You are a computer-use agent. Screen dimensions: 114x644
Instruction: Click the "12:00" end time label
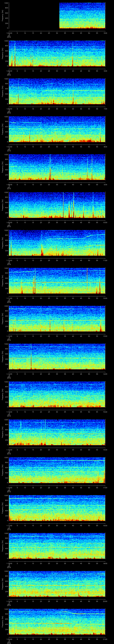coord(105,298)
